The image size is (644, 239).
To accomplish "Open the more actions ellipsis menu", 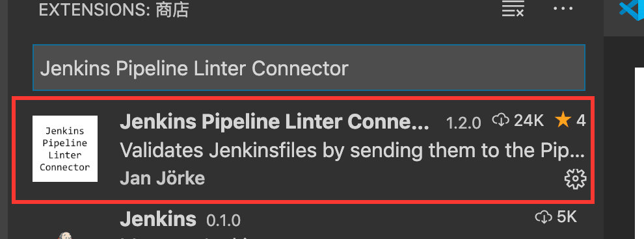I will 563,8.
